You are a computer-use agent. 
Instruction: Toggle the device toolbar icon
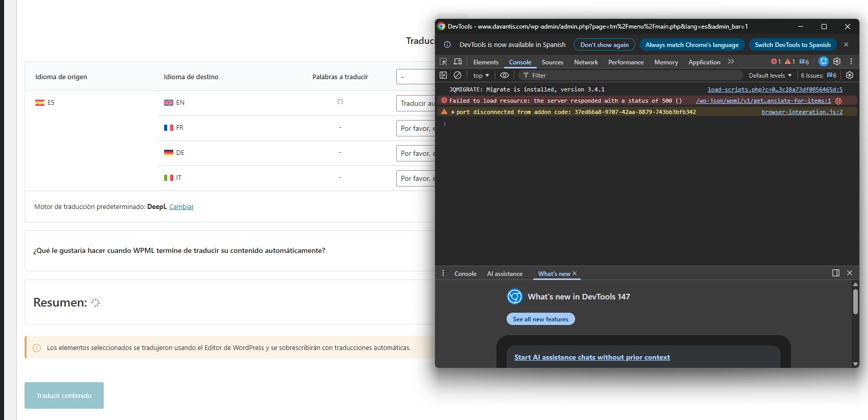[458, 62]
